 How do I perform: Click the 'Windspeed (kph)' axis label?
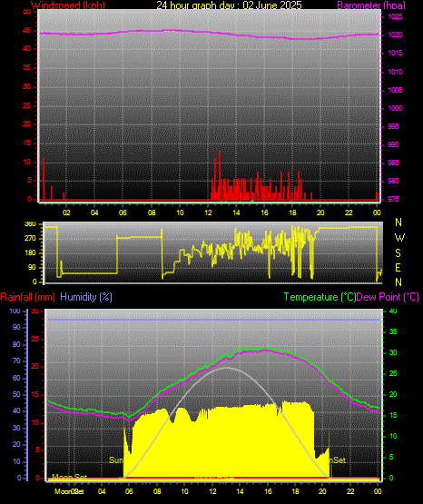68,5
